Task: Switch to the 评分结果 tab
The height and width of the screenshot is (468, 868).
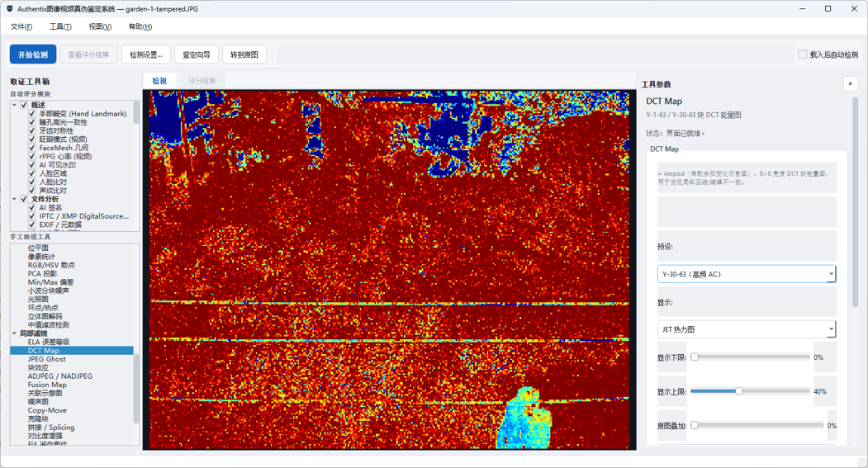Action: [202, 81]
